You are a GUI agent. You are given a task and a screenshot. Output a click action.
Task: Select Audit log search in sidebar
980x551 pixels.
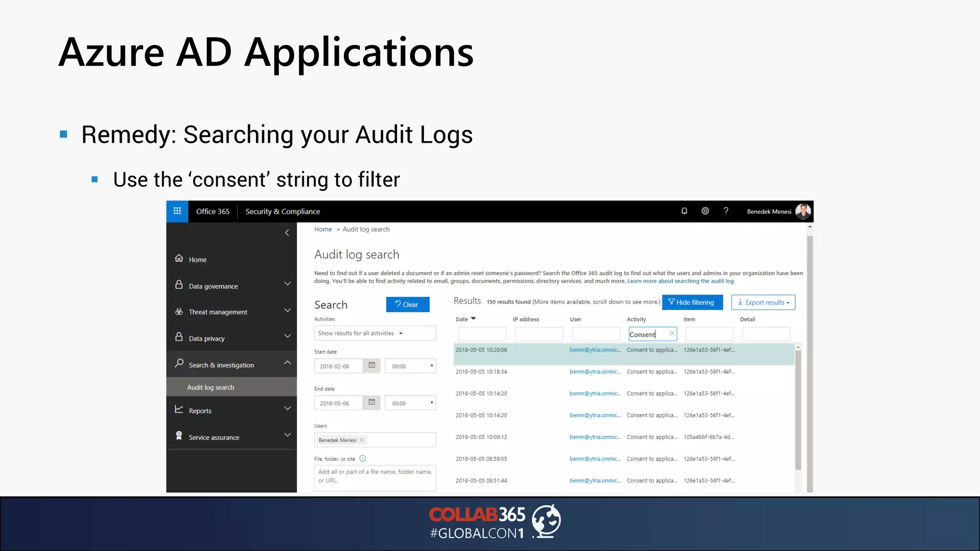click(232, 387)
